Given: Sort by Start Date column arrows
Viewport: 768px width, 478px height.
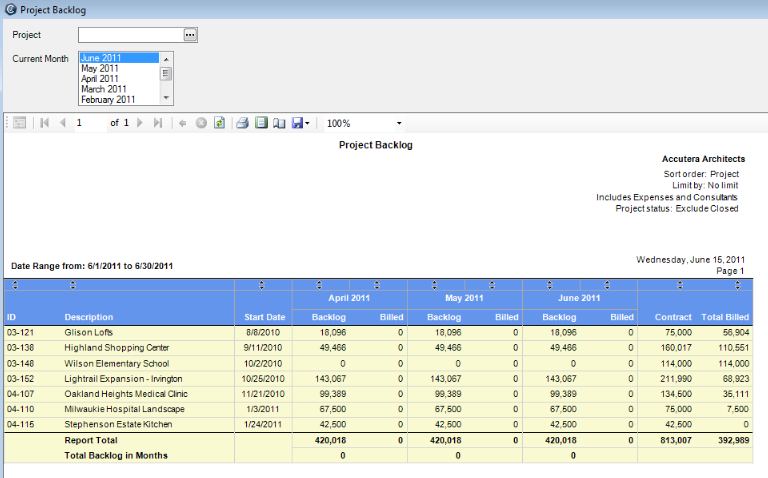Looking at the screenshot, I should (x=262, y=285).
